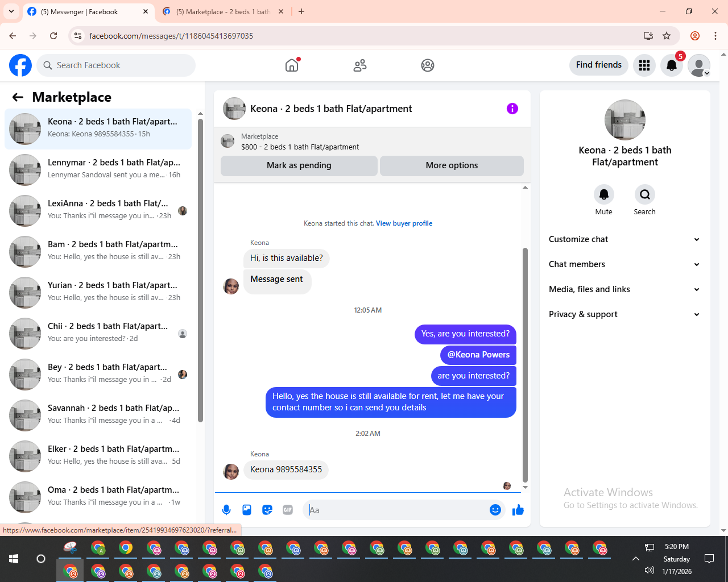Choose a GIF from the GIF icon
The image size is (728, 582).
288,510
